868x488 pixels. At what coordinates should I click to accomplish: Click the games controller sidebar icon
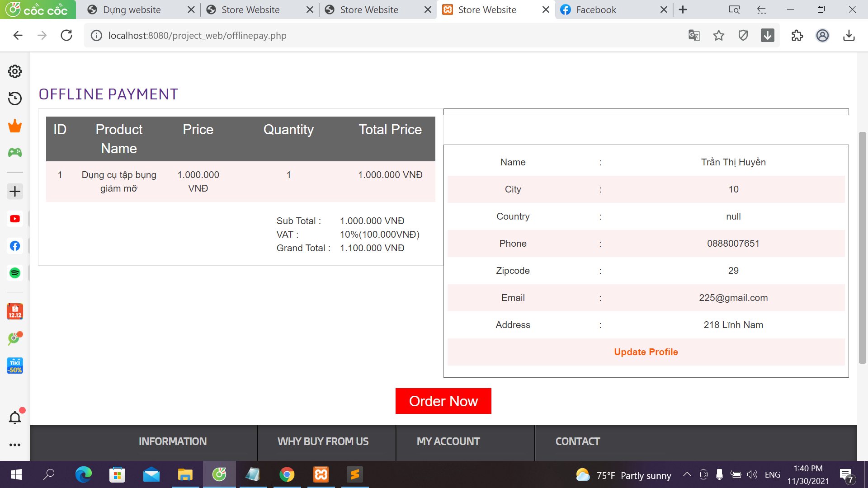click(15, 153)
